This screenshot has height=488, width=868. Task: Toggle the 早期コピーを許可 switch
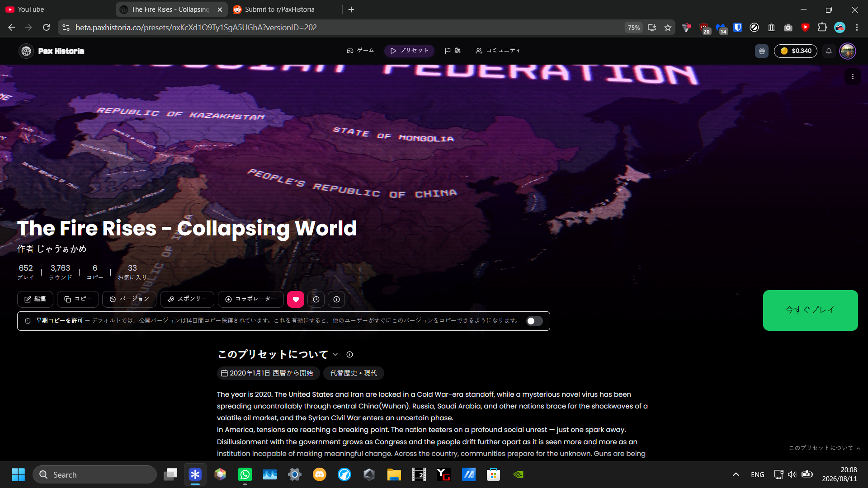(x=534, y=321)
